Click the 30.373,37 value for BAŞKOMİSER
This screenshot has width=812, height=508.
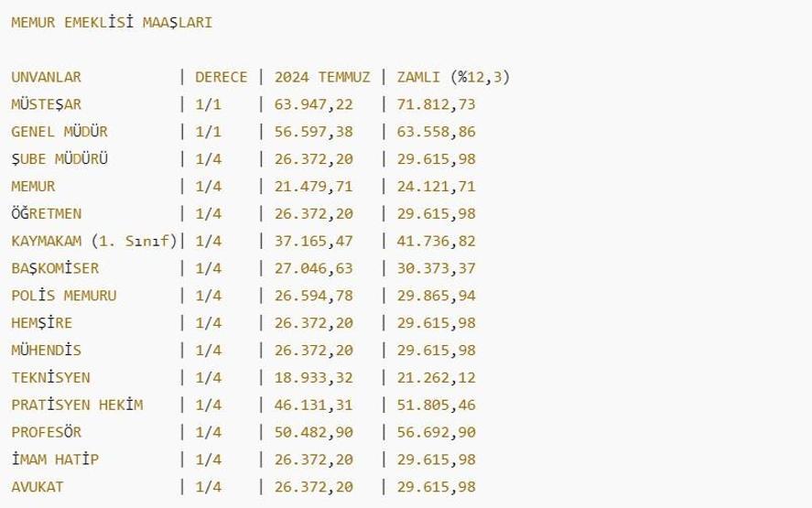(436, 268)
